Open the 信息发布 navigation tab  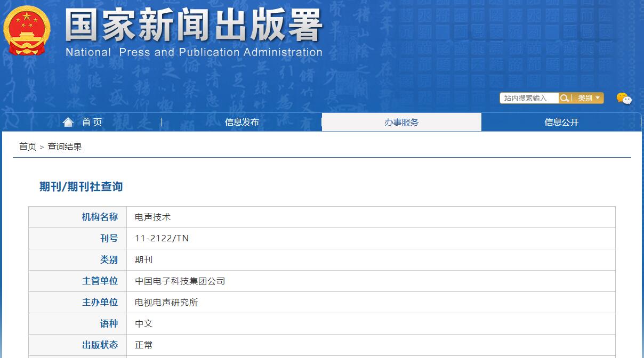(x=241, y=122)
